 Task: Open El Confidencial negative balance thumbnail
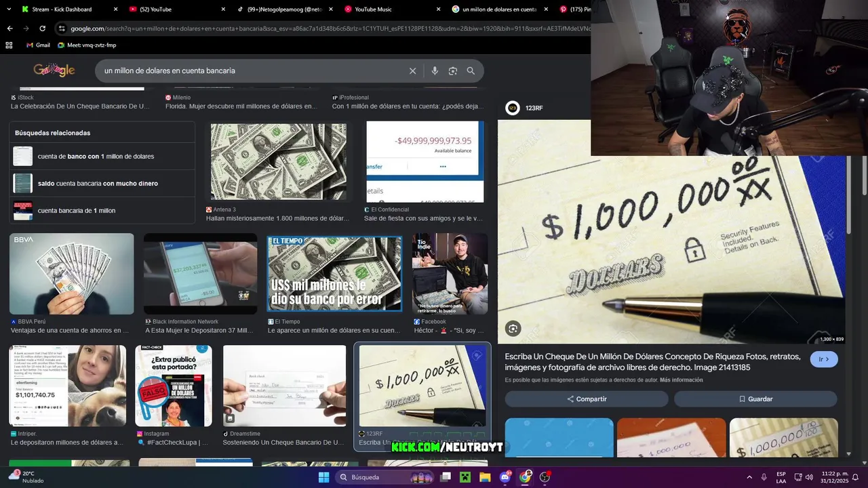425,161
